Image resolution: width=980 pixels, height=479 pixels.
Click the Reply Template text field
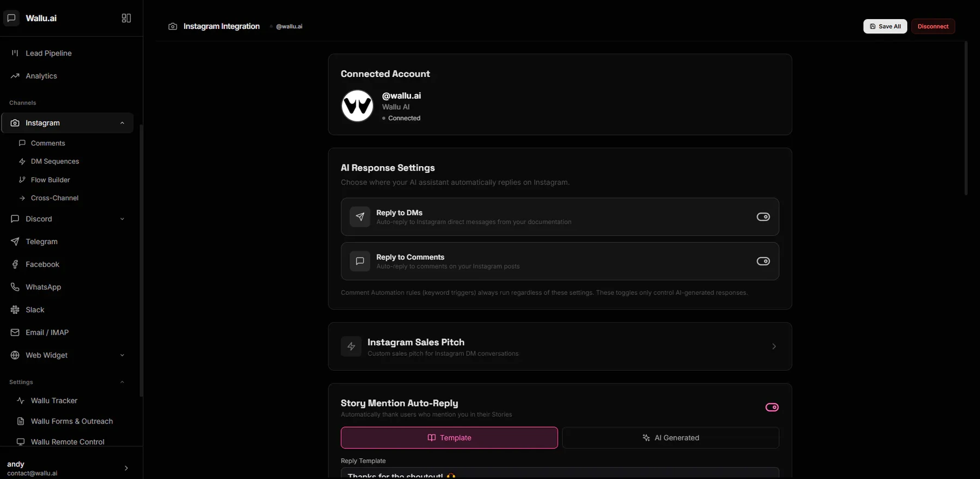coord(560,473)
